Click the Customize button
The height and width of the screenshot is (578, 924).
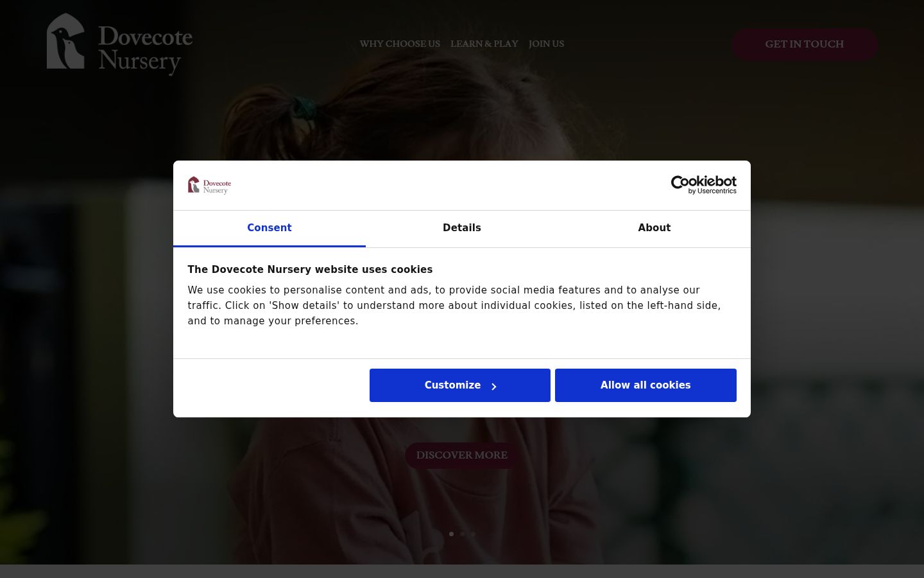[460, 385]
